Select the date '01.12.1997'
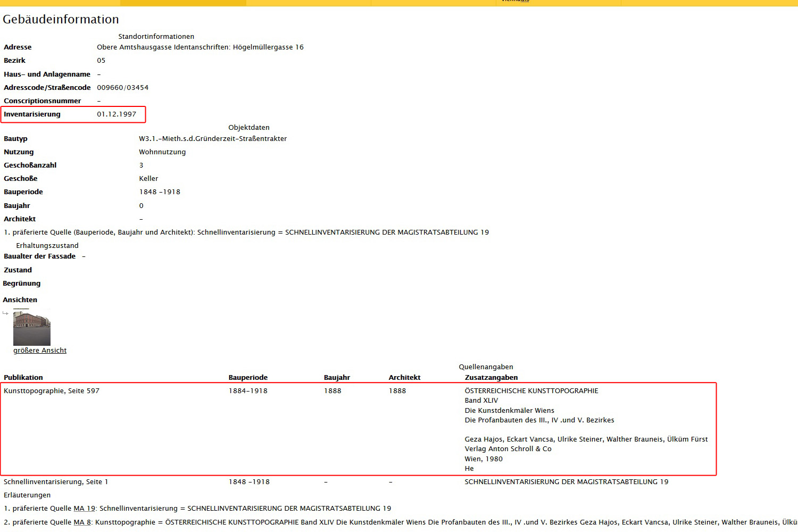The height and width of the screenshot is (532, 798). [117, 114]
